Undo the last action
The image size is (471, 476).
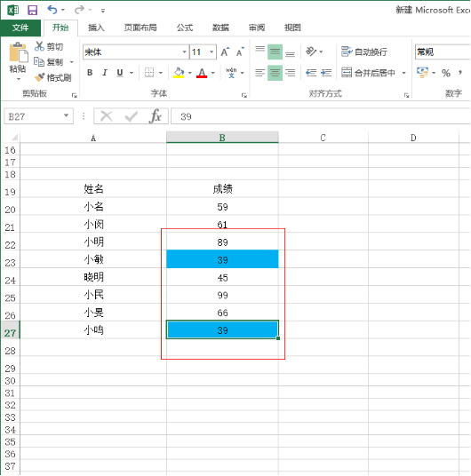pyautogui.click(x=52, y=10)
